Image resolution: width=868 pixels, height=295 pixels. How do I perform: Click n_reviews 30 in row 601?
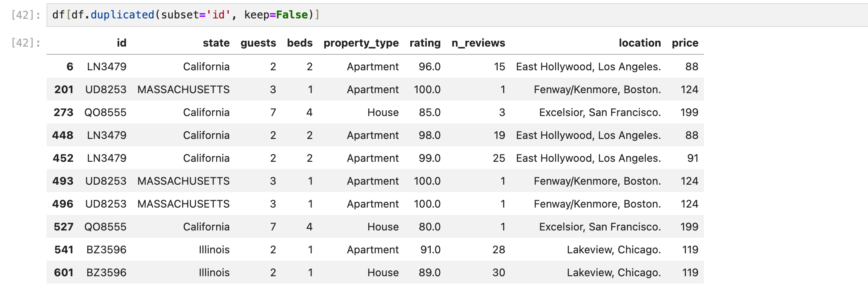pos(499,273)
